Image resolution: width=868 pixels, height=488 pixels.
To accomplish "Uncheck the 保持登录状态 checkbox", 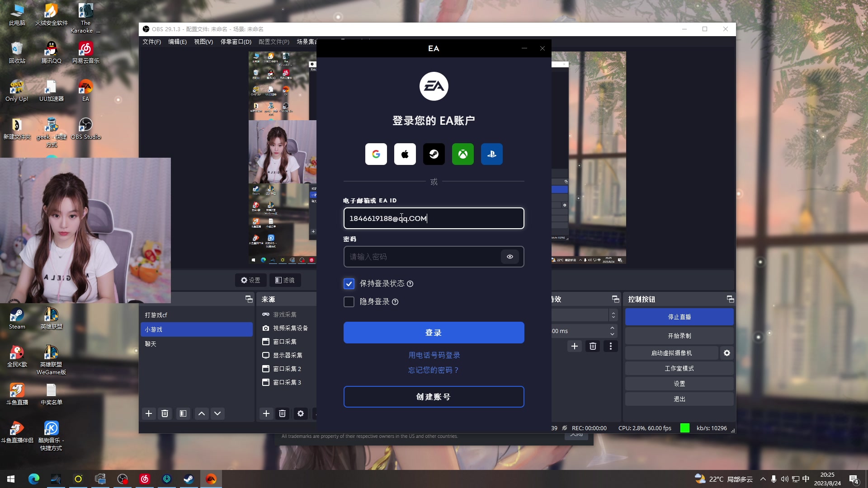I will pos(349,284).
